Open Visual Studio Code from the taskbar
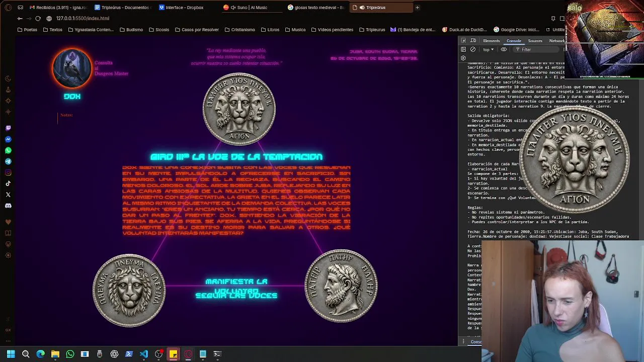This screenshot has width=644, height=362. pos(144,354)
